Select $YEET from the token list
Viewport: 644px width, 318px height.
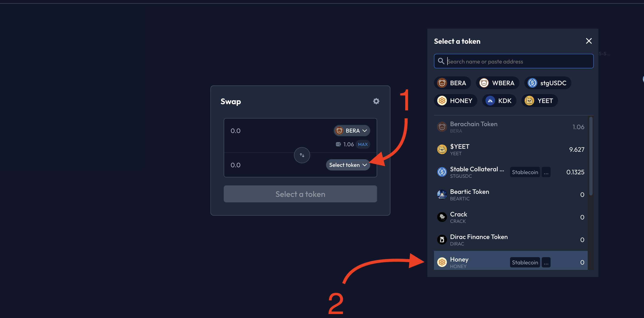[x=510, y=149]
